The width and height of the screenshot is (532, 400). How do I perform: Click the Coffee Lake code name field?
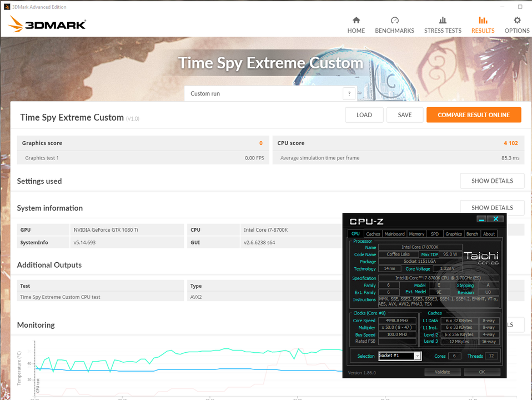pos(398,254)
